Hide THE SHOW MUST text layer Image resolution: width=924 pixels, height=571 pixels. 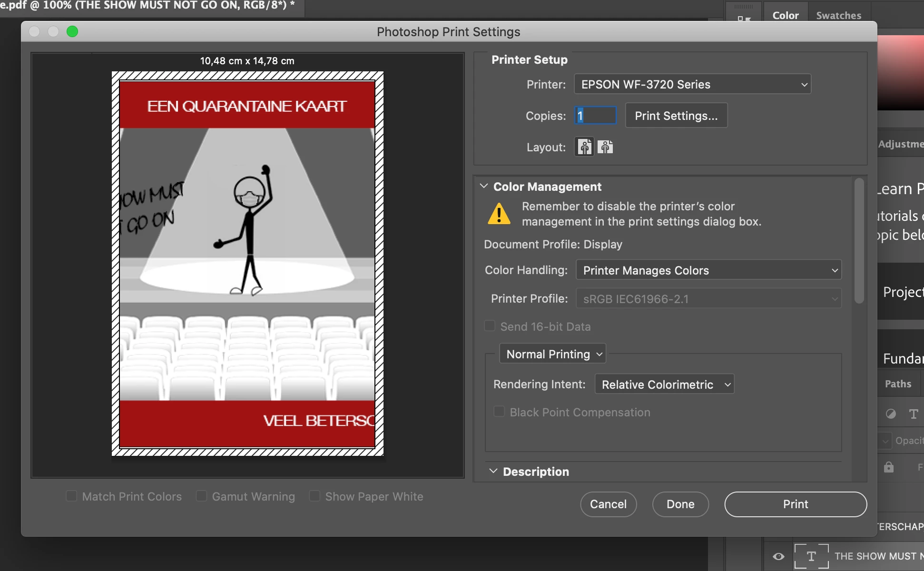click(778, 556)
